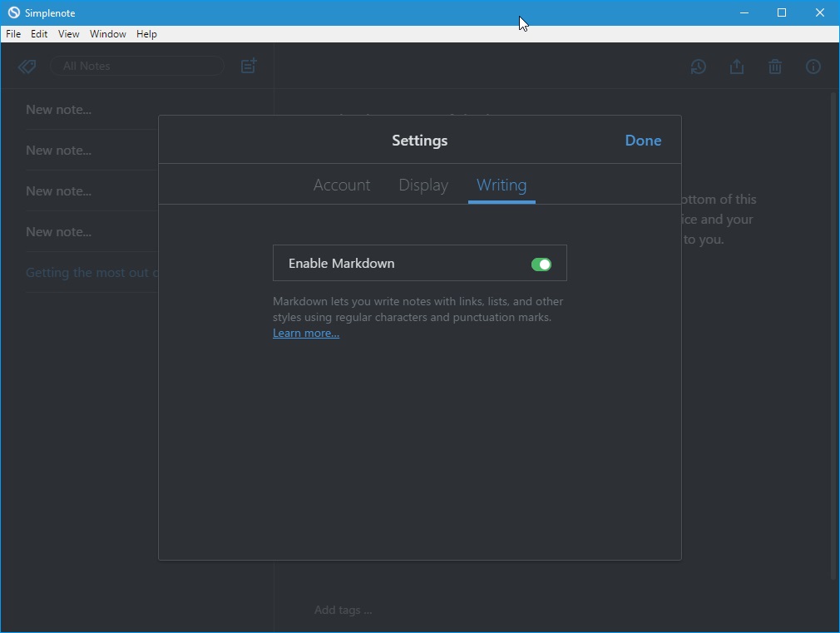
Task: Select the Writing tab
Action: click(x=502, y=185)
